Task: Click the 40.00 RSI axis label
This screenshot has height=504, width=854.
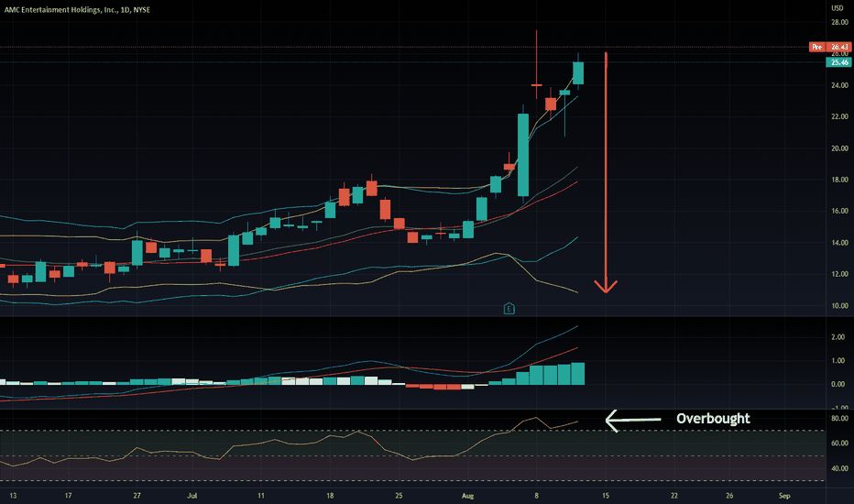Action: click(x=839, y=468)
